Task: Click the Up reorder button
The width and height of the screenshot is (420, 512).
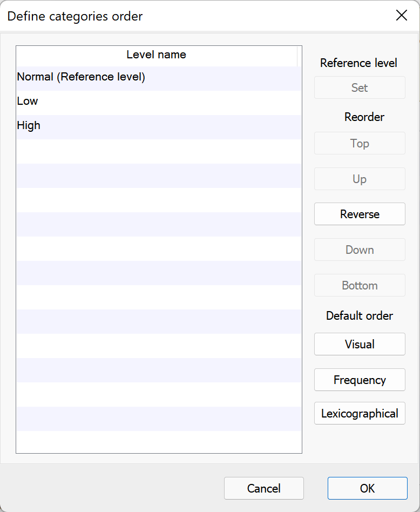Action: point(360,179)
